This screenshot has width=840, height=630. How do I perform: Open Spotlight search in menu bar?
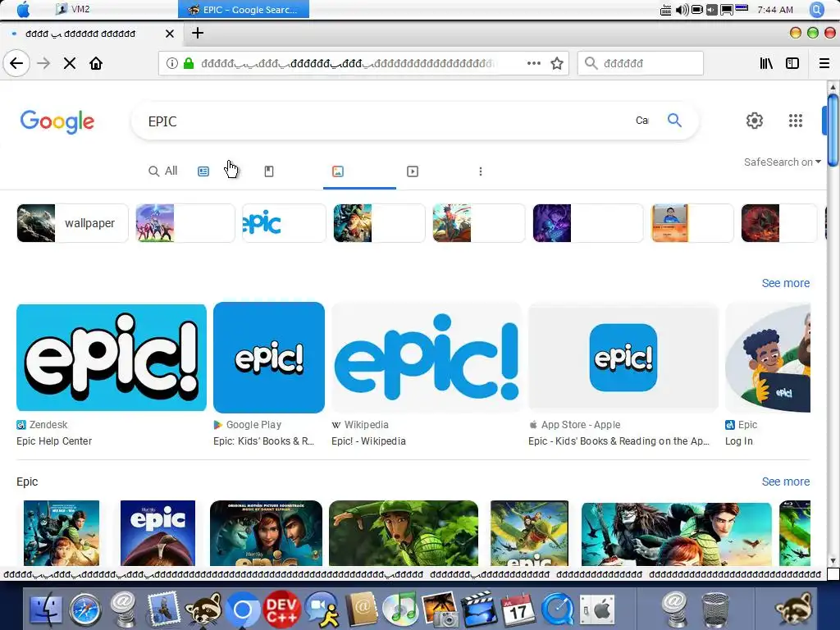(817, 10)
